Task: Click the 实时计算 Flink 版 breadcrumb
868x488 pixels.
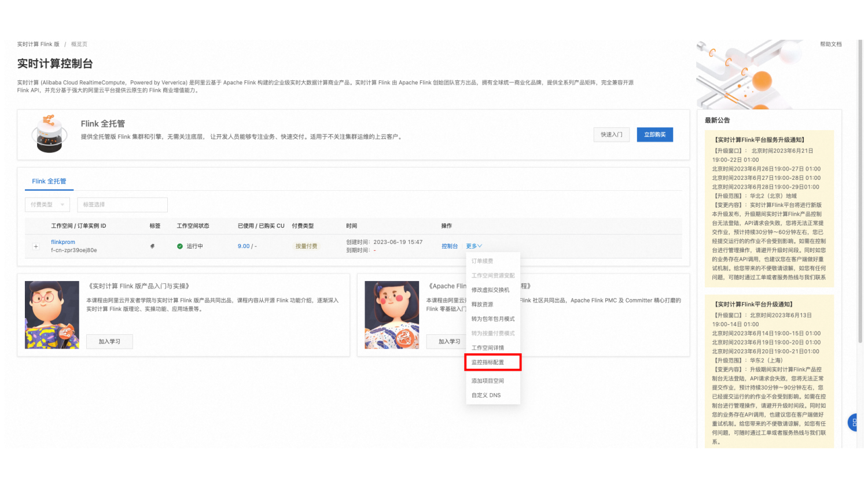Action: [38, 45]
